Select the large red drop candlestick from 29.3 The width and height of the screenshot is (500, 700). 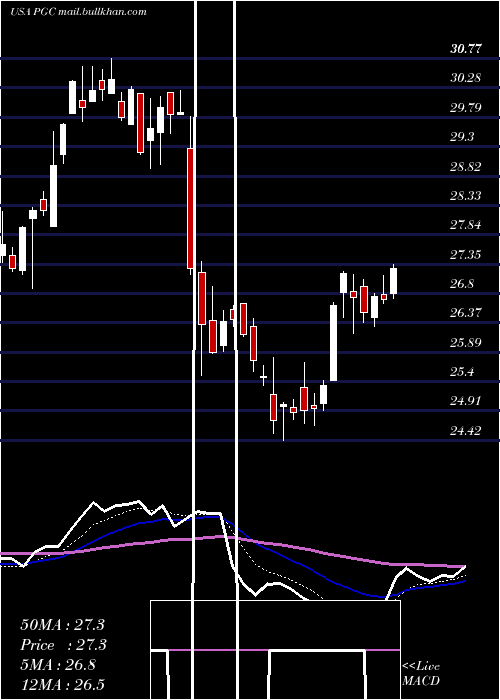click(190, 208)
